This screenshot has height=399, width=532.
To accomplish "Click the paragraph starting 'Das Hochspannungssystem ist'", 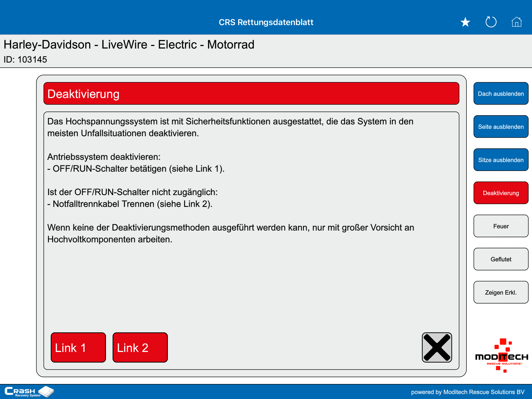I will click(230, 127).
